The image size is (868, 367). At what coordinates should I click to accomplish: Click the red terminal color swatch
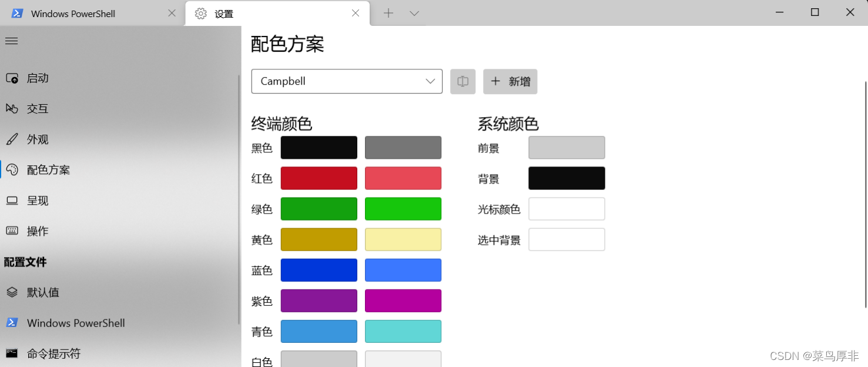point(319,178)
